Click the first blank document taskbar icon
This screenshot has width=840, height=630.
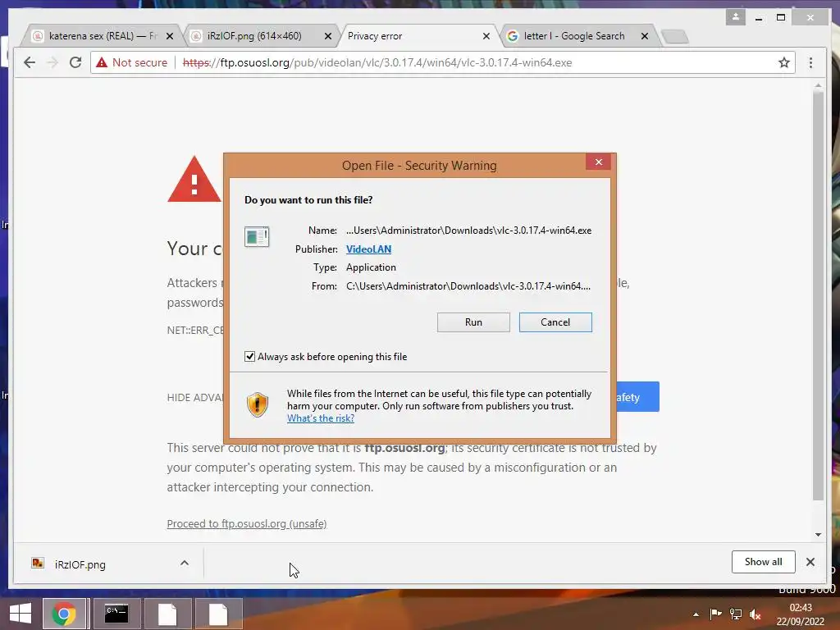[167, 614]
